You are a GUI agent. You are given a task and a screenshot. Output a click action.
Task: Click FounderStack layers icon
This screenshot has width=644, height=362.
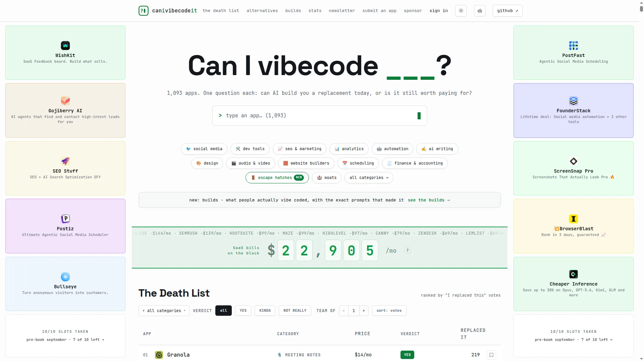point(574,101)
